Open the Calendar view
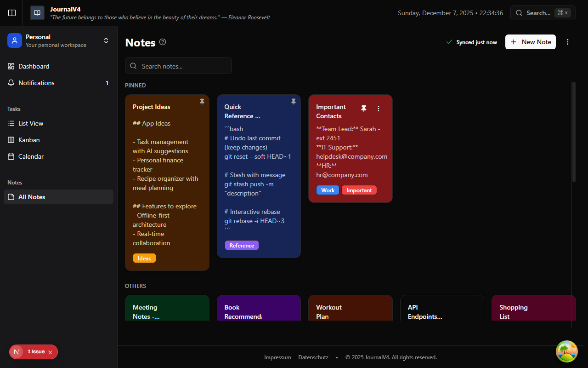 [31, 156]
